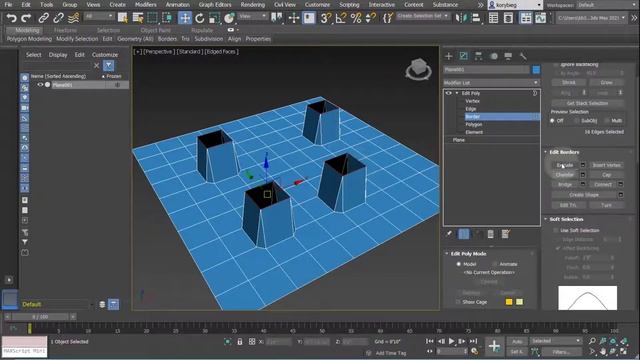Click the first yellow cage color swatch

point(509,302)
